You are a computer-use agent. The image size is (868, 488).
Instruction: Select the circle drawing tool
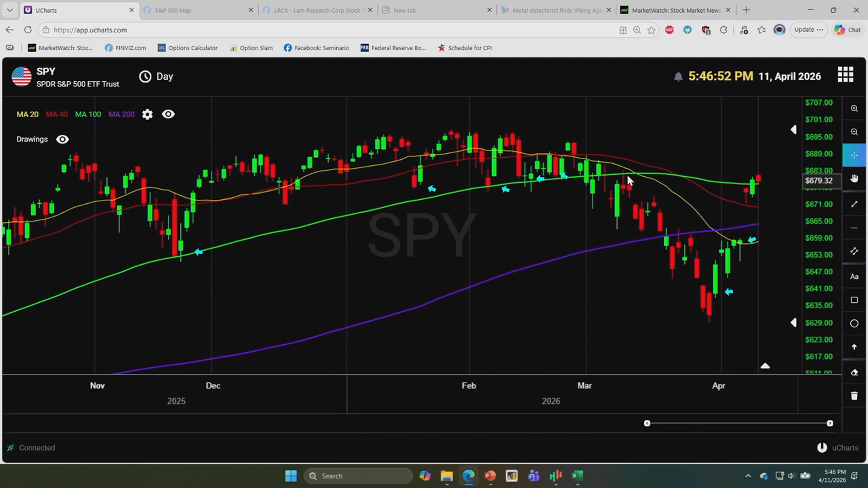[854, 324]
